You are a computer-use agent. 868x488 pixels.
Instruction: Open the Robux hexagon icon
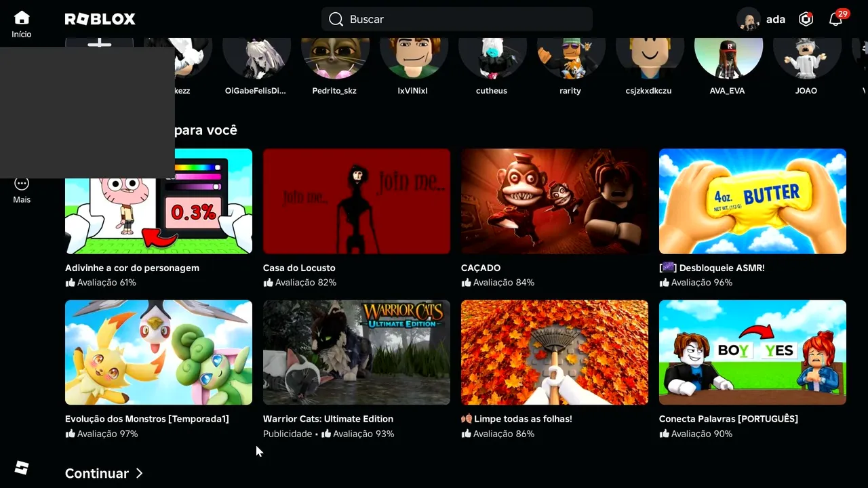[806, 19]
